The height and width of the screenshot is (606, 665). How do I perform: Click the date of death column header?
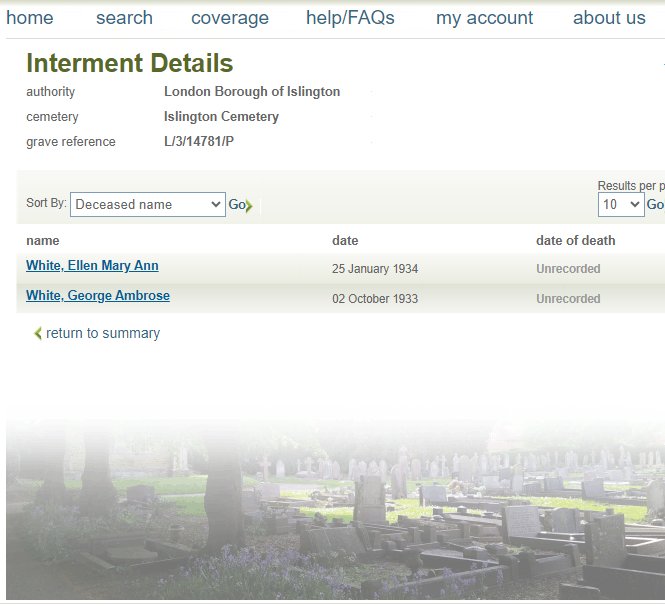click(x=575, y=240)
